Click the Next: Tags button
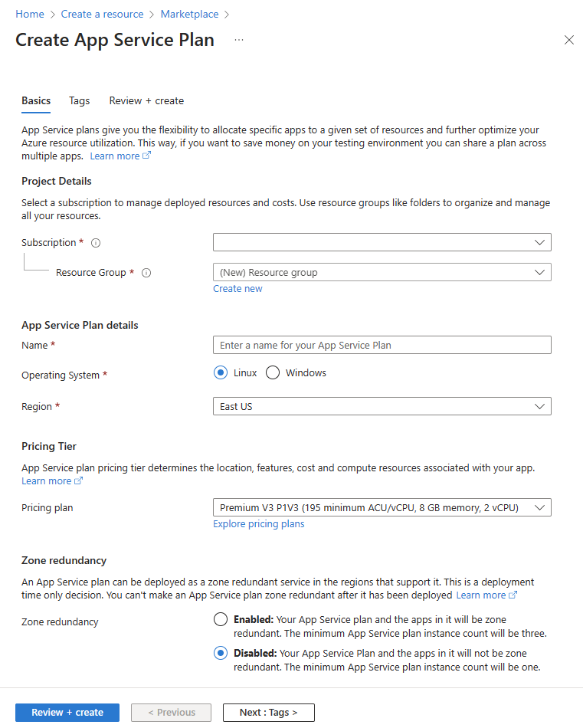This screenshot has height=728, width=583. point(268,712)
